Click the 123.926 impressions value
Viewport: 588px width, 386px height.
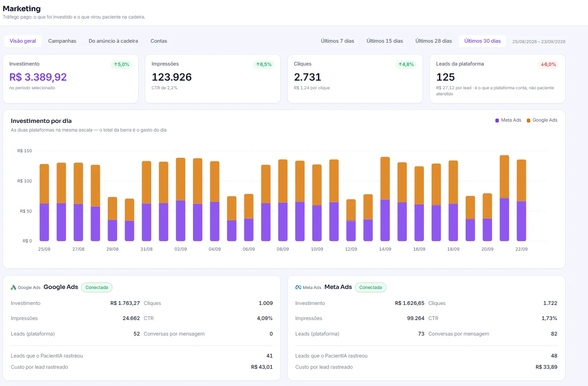171,77
